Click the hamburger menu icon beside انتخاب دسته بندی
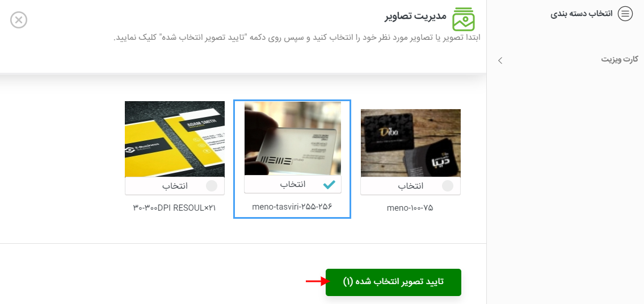Viewport: 644px width, 304px height. 625,14
